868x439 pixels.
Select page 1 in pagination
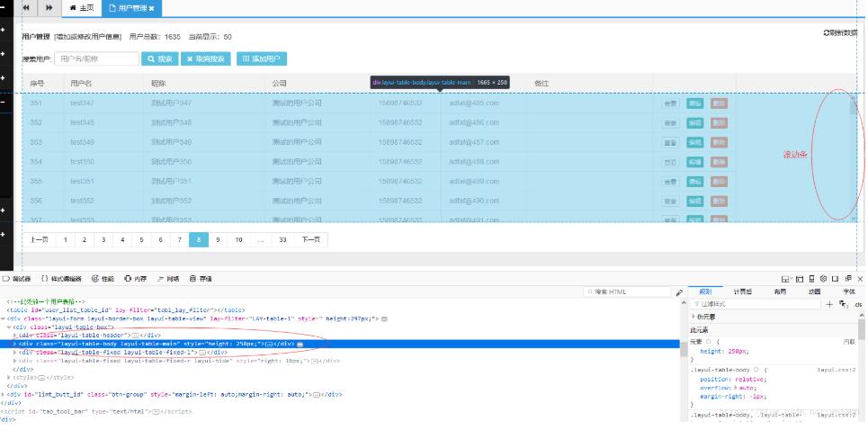pyautogui.click(x=66, y=239)
